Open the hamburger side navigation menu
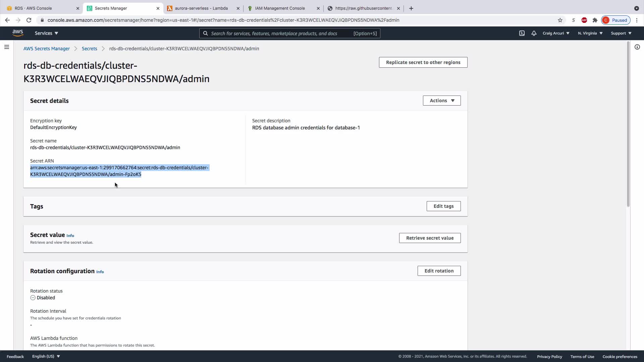644x362 pixels. tap(6, 47)
